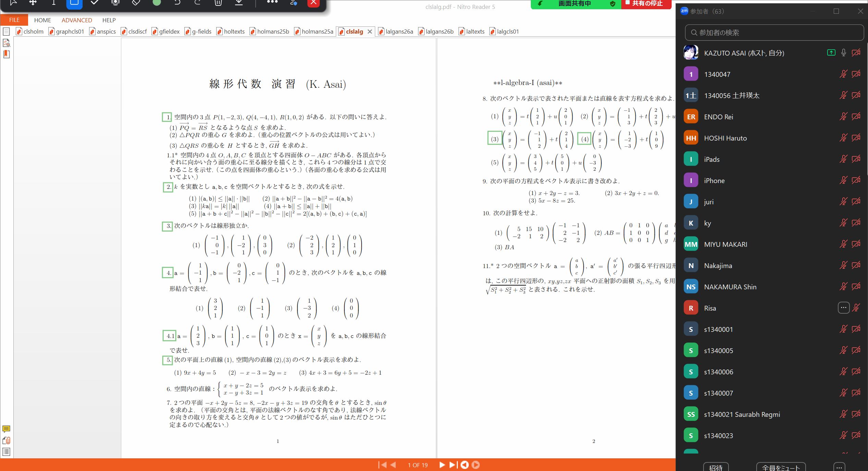Toggle mute for participant 1340047
Viewport: 868px width, 471px height.
[x=843, y=74]
